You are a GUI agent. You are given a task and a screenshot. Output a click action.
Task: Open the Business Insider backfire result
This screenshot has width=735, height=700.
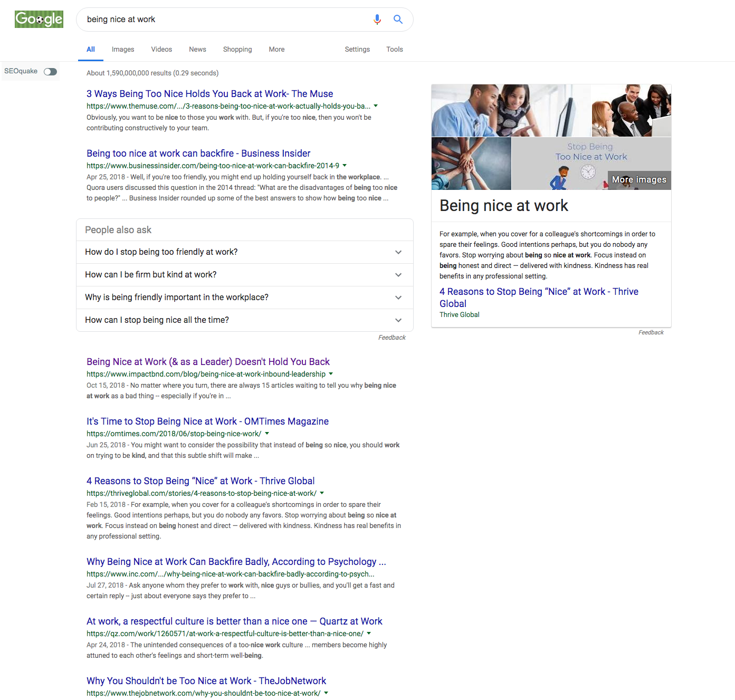click(198, 154)
